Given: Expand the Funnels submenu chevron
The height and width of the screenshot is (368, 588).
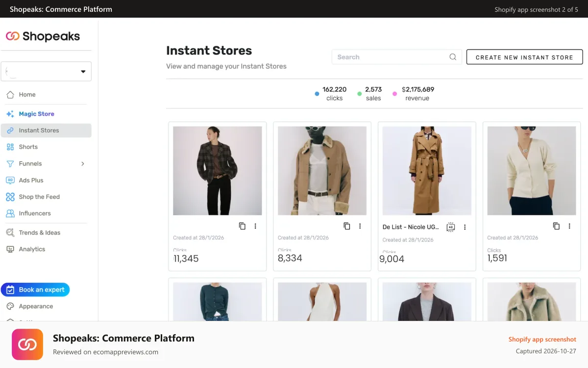Looking at the screenshot, I should 82,164.
